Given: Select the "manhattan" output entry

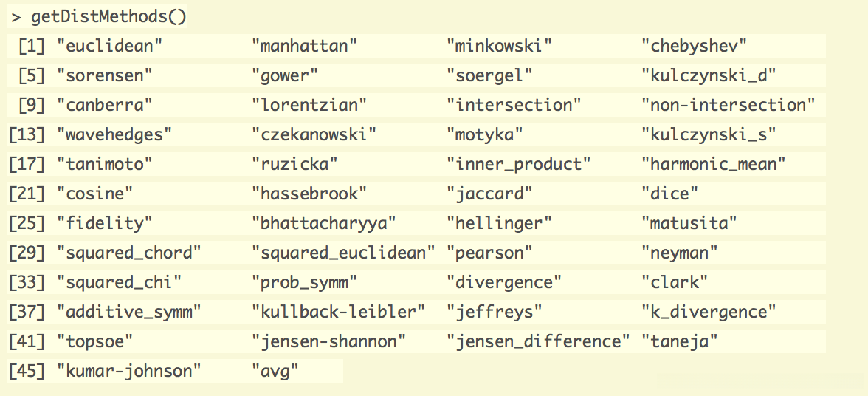Looking at the screenshot, I should coord(304,46).
